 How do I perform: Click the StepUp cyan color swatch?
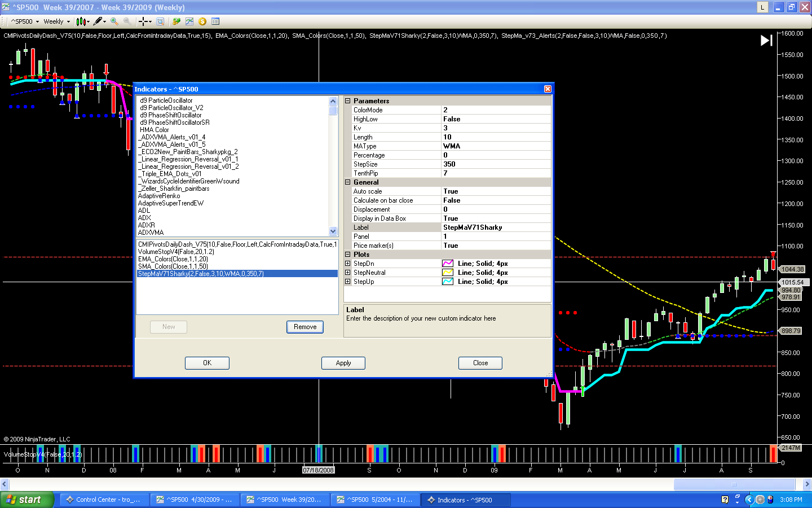point(448,282)
